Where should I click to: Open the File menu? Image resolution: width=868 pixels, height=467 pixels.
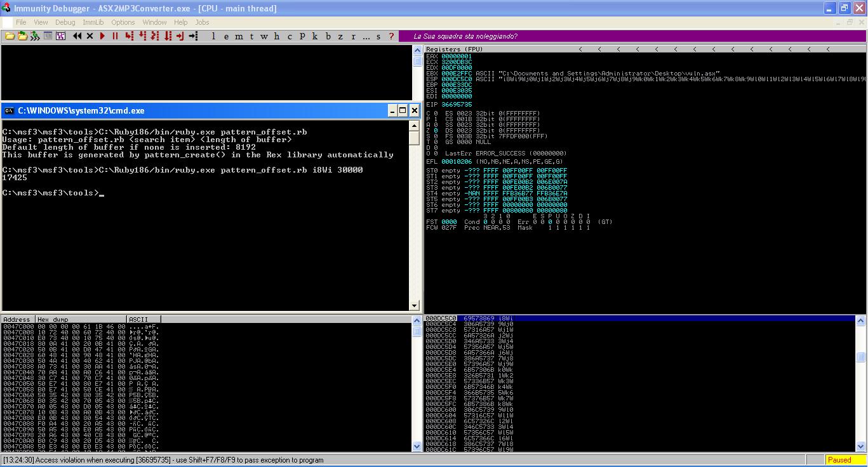click(x=21, y=22)
